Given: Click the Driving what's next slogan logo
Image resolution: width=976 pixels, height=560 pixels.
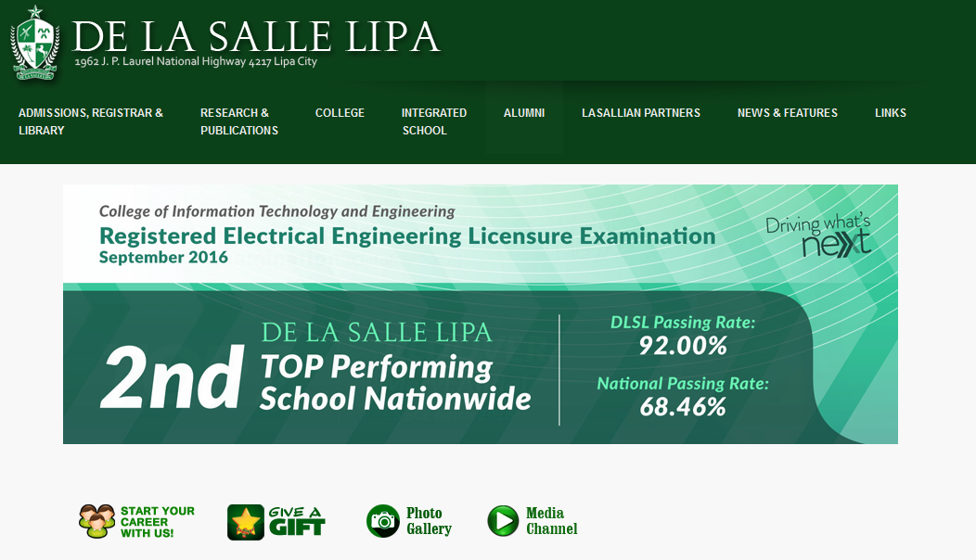Looking at the screenshot, I should tap(818, 235).
